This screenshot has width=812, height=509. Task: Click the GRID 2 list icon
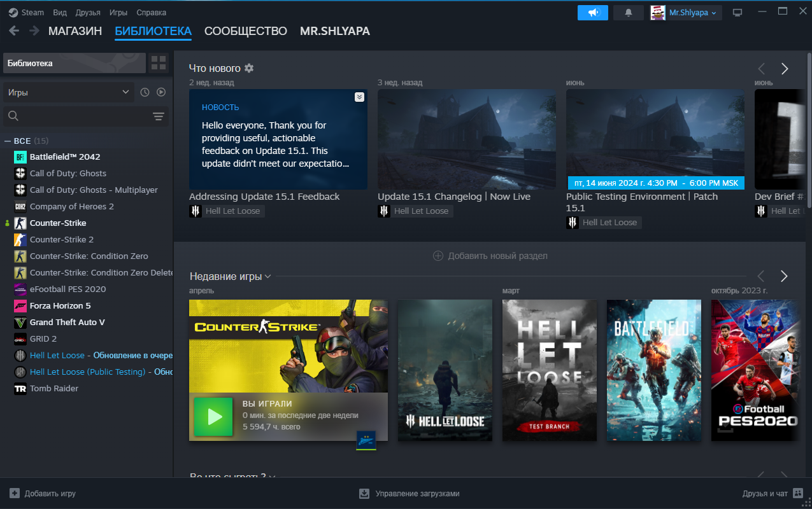(20, 339)
